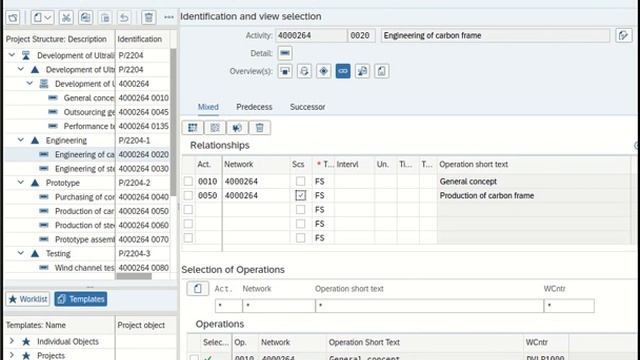Tick the row selector for activity 0050
This screenshot has width=640, height=360.
188,195
